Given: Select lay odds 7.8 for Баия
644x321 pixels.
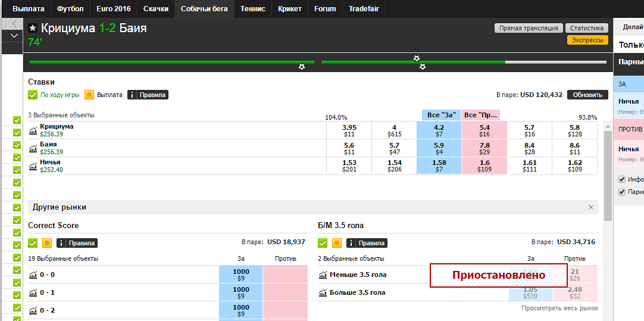Looking at the screenshot, I should click(484, 148).
